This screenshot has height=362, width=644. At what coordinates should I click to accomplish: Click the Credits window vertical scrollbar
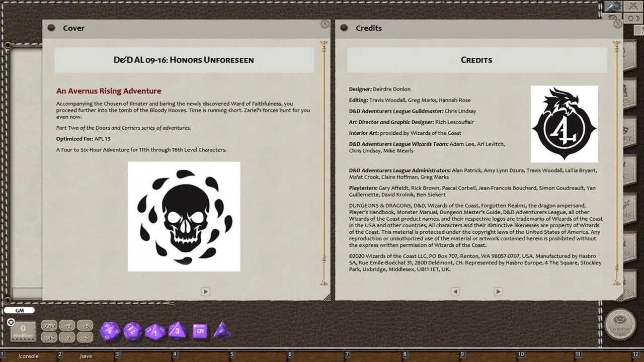point(616,163)
